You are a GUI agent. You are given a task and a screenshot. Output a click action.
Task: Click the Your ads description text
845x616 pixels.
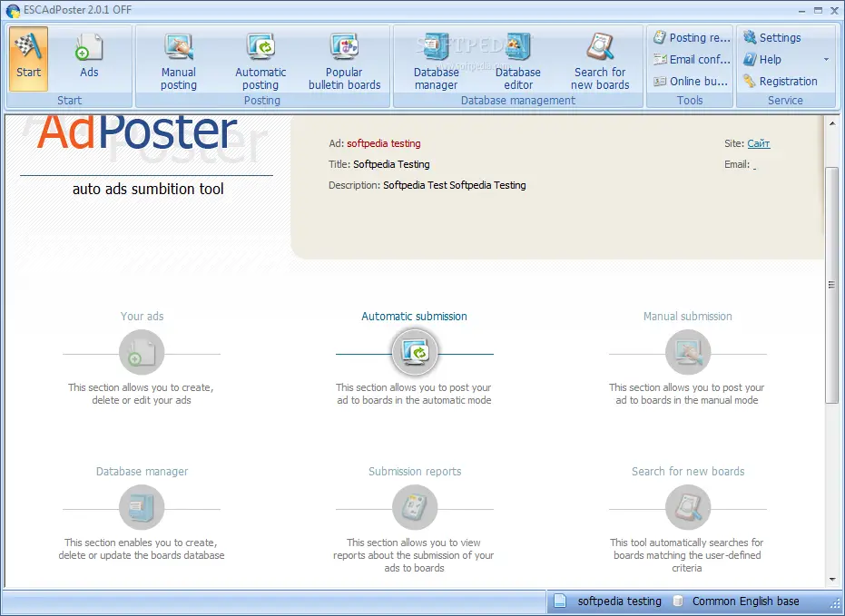(x=142, y=394)
